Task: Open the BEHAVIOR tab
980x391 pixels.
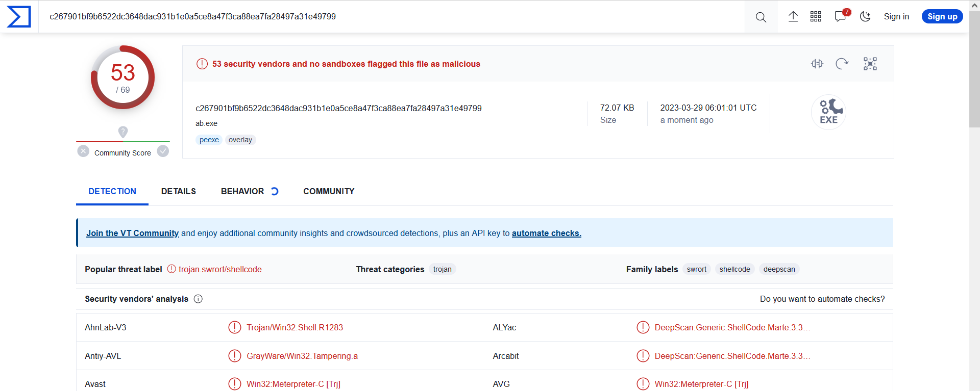Action: (242, 192)
